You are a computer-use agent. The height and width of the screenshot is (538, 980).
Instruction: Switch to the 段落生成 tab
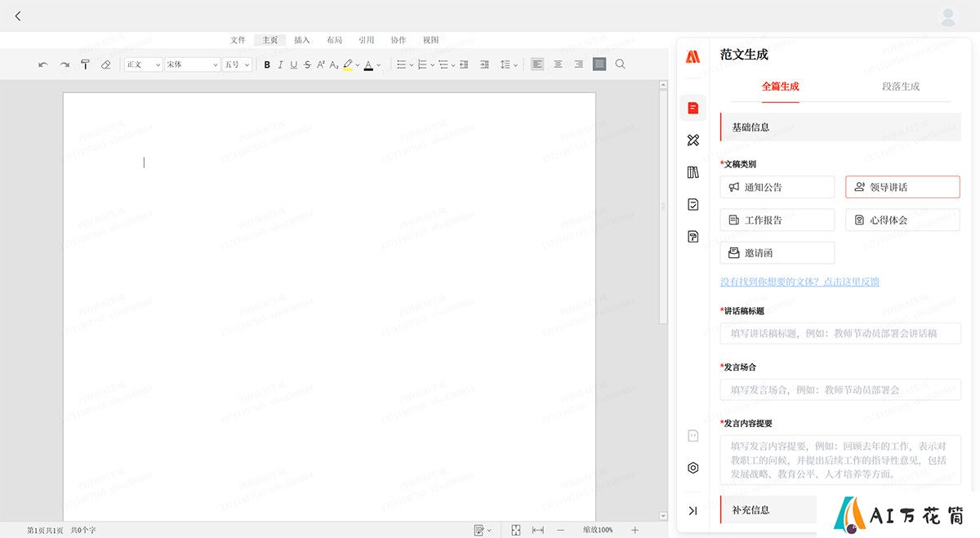tap(901, 87)
